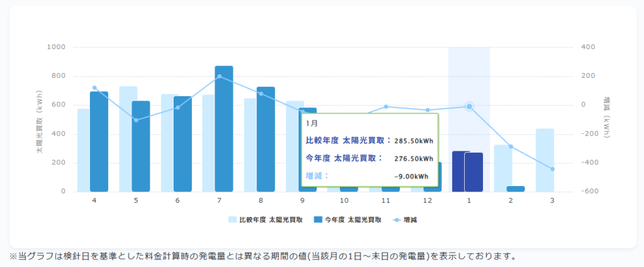Viewport: 644px width, 267px height.
Task: Select the April 今年度 dark blue bar
Action: (99, 141)
